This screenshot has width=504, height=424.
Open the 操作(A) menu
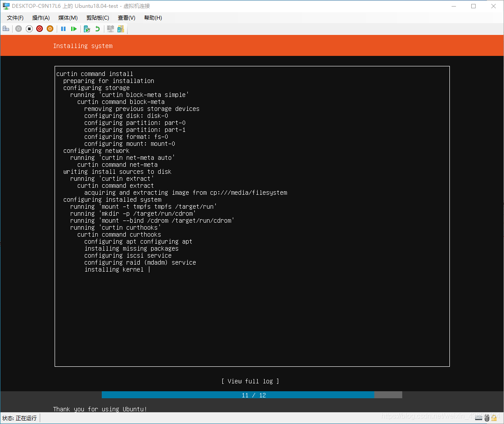[x=41, y=18]
